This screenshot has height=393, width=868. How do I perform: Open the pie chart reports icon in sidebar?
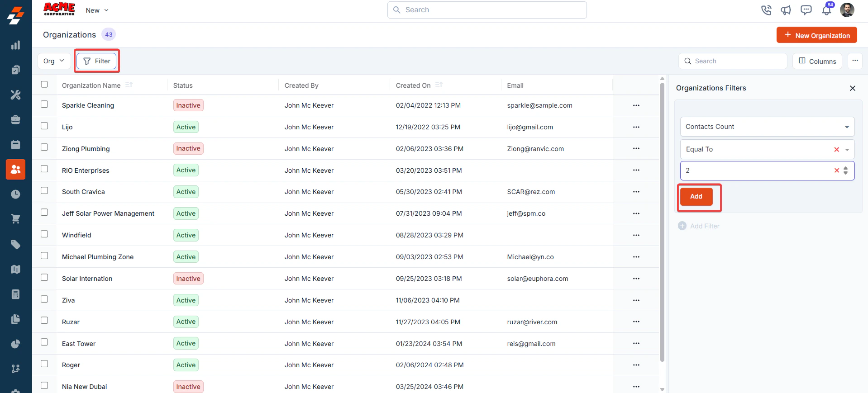tap(15, 344)
